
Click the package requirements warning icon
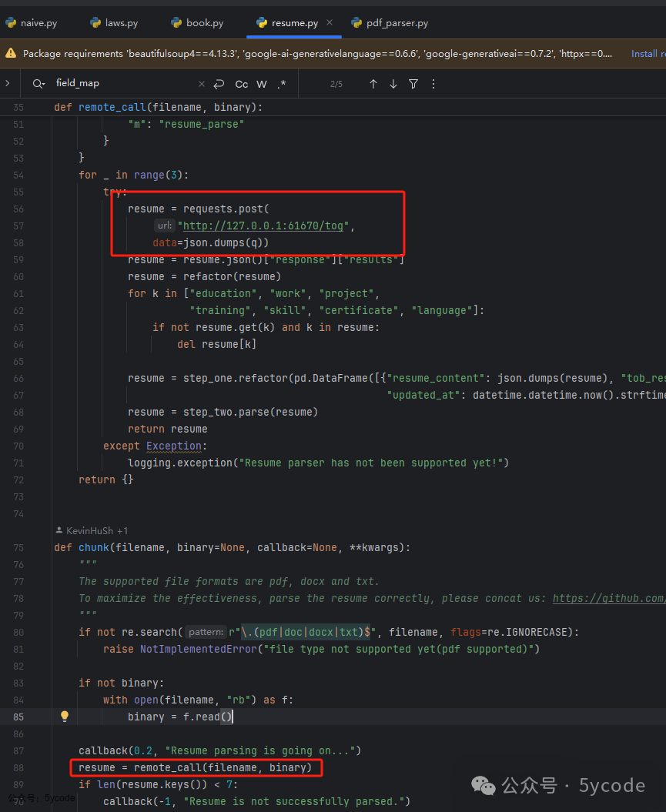tap(10, 53)
